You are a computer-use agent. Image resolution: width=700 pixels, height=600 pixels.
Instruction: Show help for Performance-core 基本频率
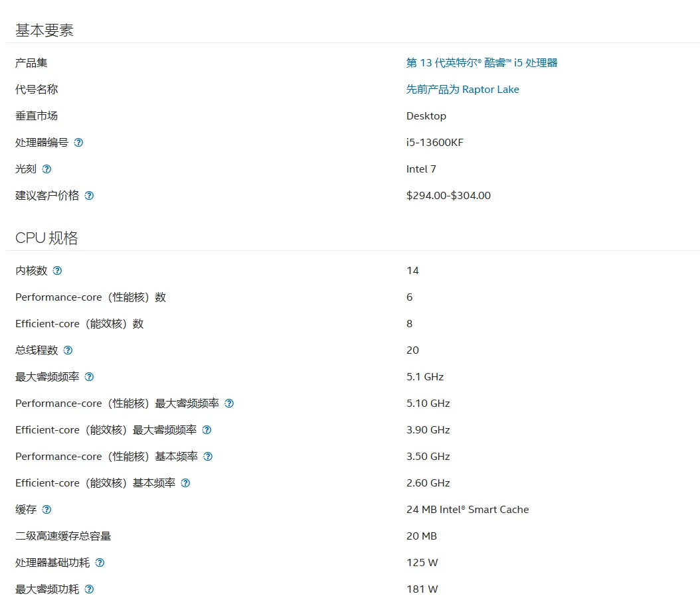[208, 457]
